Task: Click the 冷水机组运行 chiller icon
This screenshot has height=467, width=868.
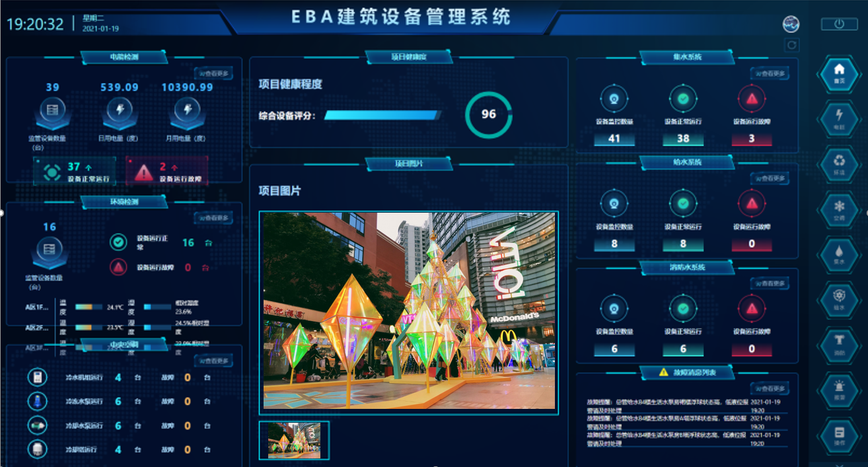Action: (38, 377)
